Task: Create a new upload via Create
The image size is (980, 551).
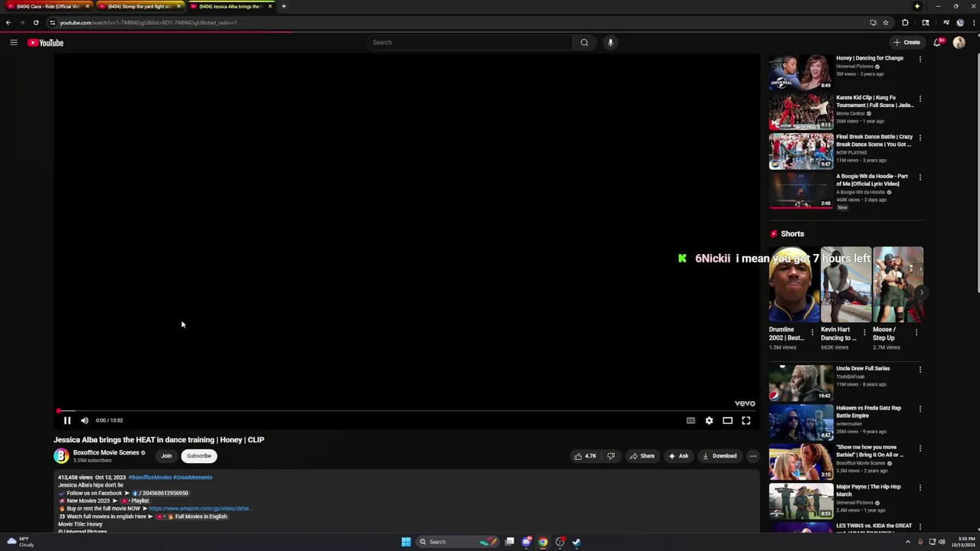Action: [906, 43]
